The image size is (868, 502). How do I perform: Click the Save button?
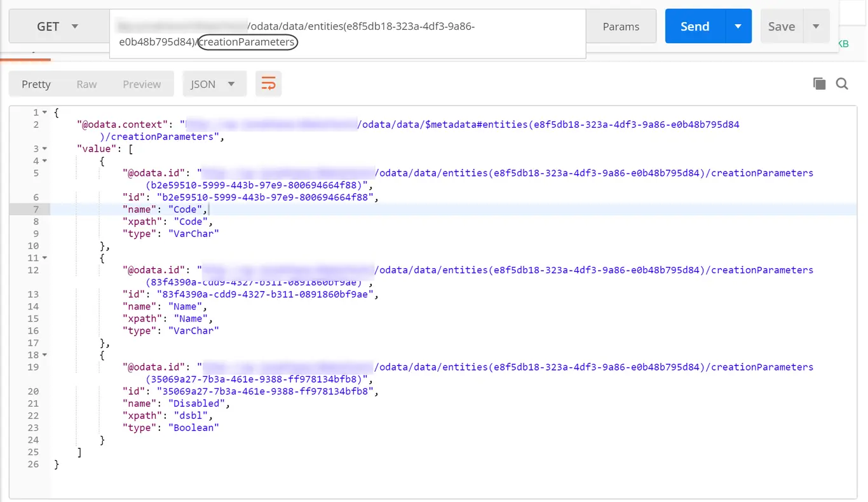(x=782, y=27)
